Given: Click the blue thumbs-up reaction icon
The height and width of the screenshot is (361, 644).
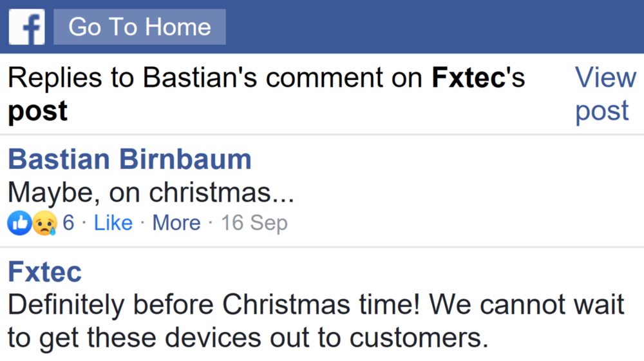Looking at the screenshot, I should 19,224.
